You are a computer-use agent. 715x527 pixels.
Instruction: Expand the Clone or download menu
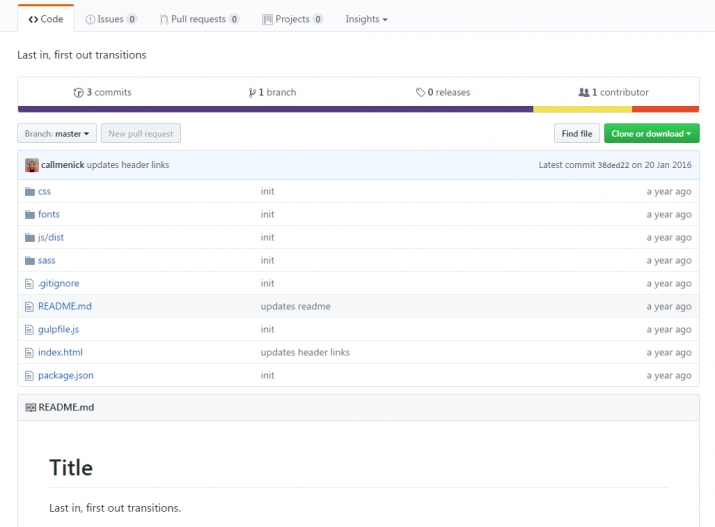coord(652,133)
